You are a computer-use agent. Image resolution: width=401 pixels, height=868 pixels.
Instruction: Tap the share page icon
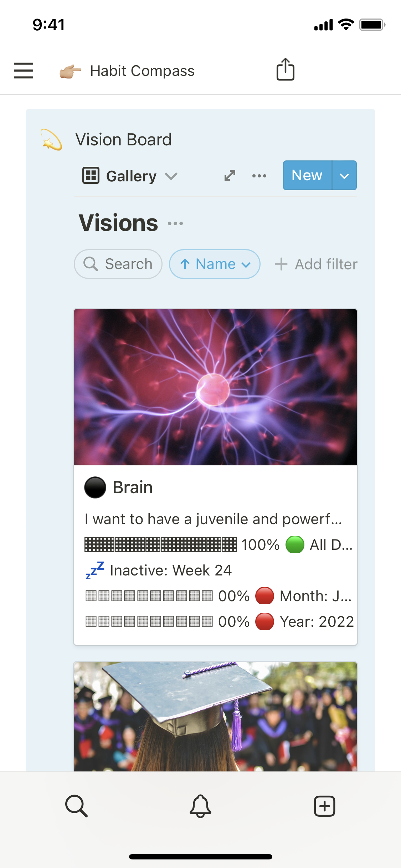tap(285, 69)
